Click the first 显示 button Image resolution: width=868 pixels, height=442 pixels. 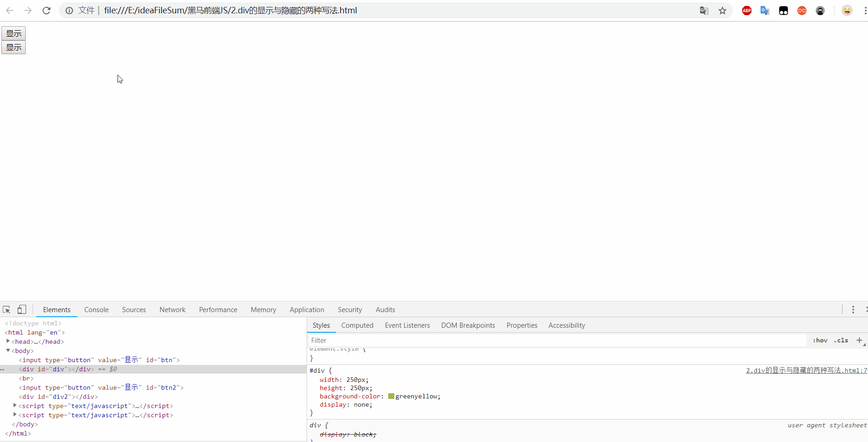pyautogui.click(x=14, y=33)
